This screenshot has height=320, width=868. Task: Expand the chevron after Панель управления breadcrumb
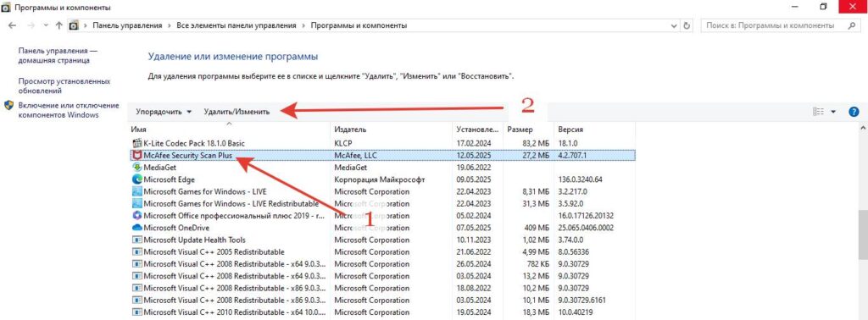pos(170,25)
